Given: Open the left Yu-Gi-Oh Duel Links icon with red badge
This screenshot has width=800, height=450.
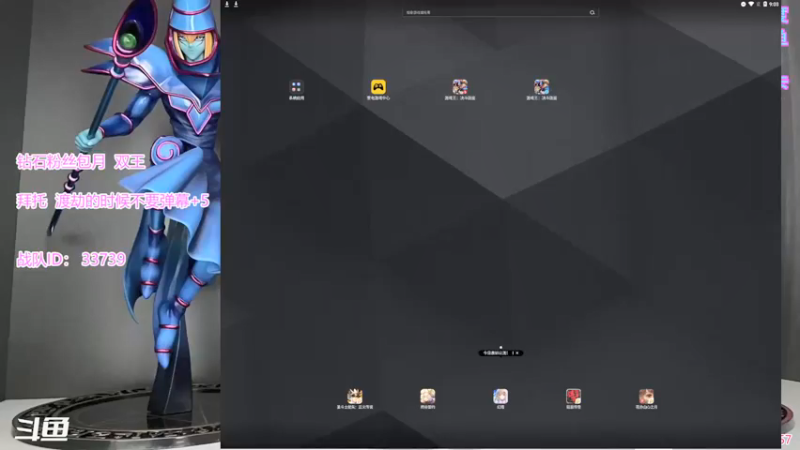Looking at the screenshot, I should tap(460, 87).
